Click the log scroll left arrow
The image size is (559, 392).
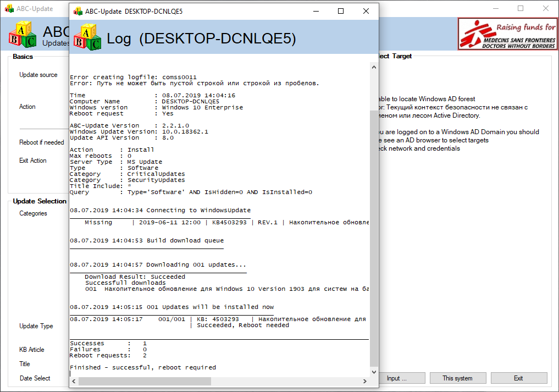coord(74,382)
